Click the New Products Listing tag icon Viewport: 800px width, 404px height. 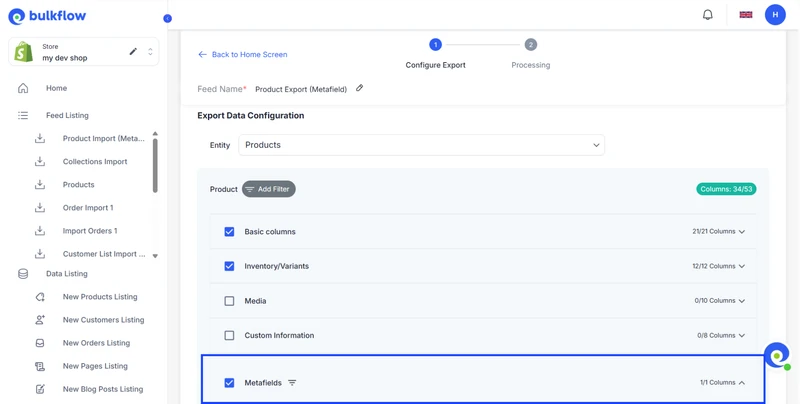pos(40,297)
